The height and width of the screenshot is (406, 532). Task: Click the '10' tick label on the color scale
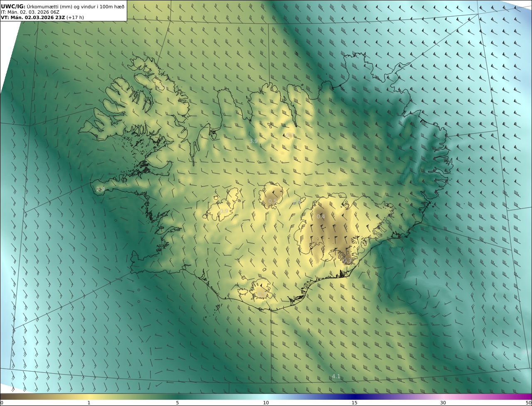(x=266, y=403)
